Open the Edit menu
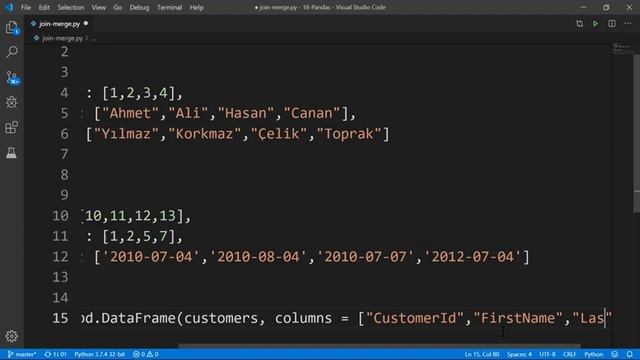640x360 pixels. [x=44, y=7]
